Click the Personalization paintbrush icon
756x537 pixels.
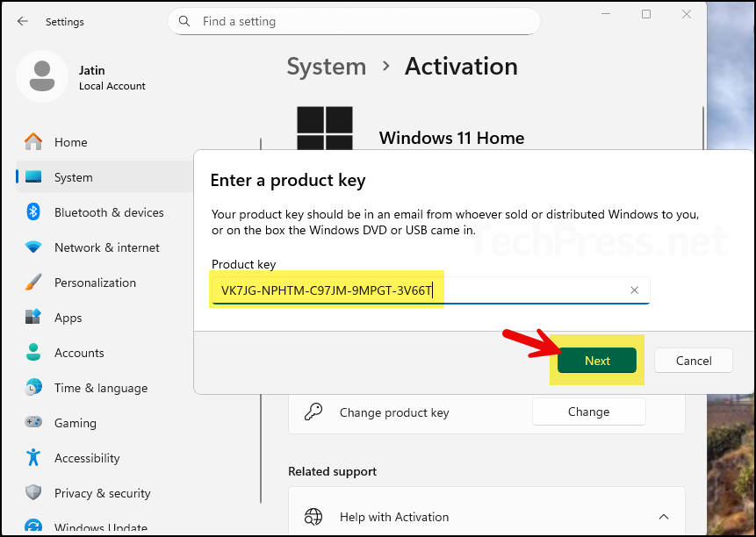pyautogui.click(x=33, y=283)
